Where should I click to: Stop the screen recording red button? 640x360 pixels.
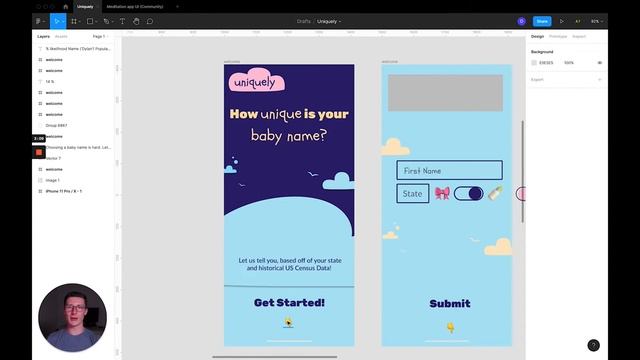[x=39, y=152]
